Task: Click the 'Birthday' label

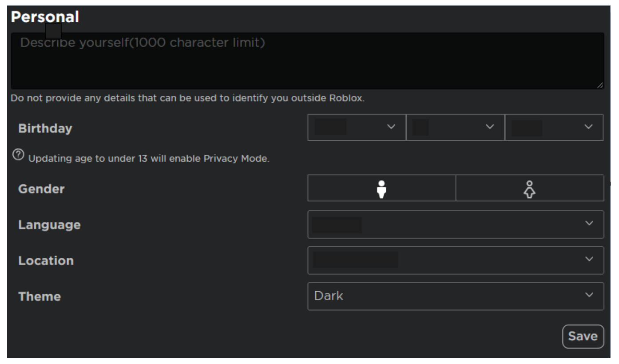Action: 45,128
